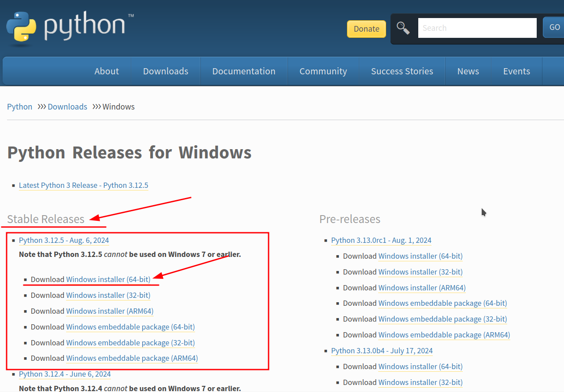
Task: Open Python 3.12.4 - June 6, 2024 release
Action: tap(65, 374)
